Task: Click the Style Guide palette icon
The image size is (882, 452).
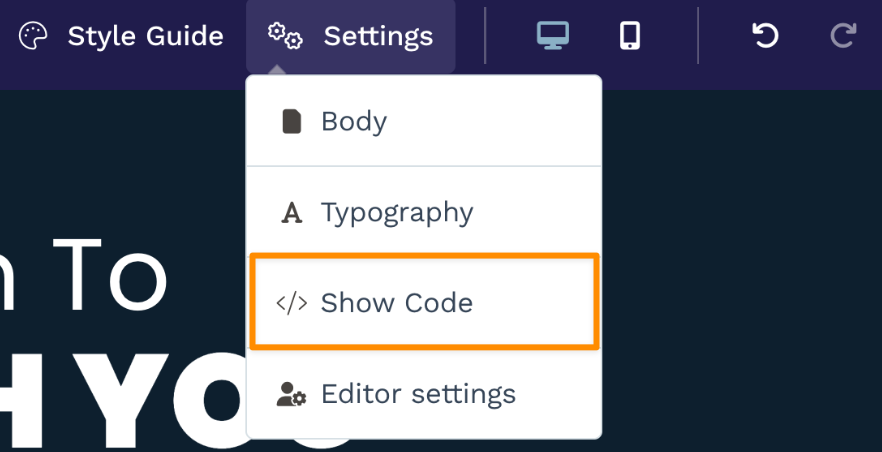Action: coord(33,37)
